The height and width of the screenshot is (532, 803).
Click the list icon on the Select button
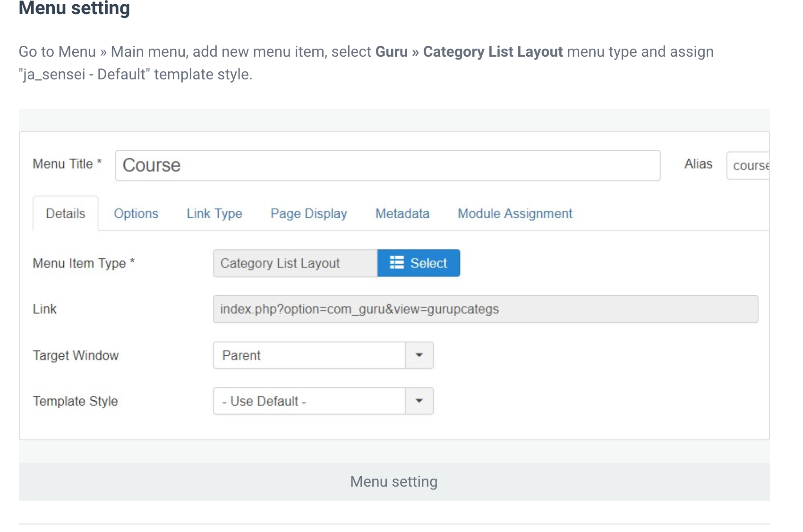click(396, 263)
